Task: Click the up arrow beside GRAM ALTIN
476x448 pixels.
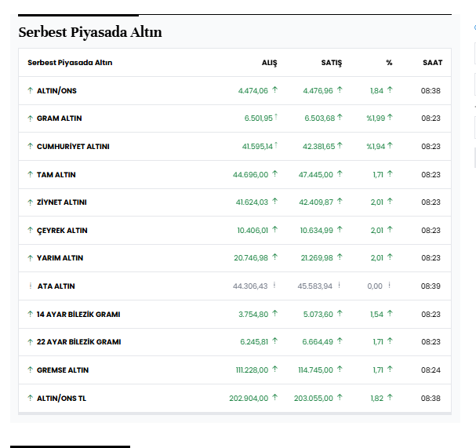Action: tap(30, 118)
